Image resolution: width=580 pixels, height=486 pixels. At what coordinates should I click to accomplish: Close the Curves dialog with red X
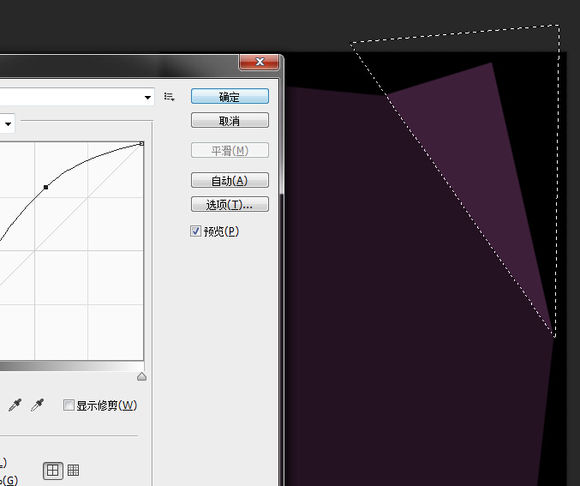[x=259, y=62]
